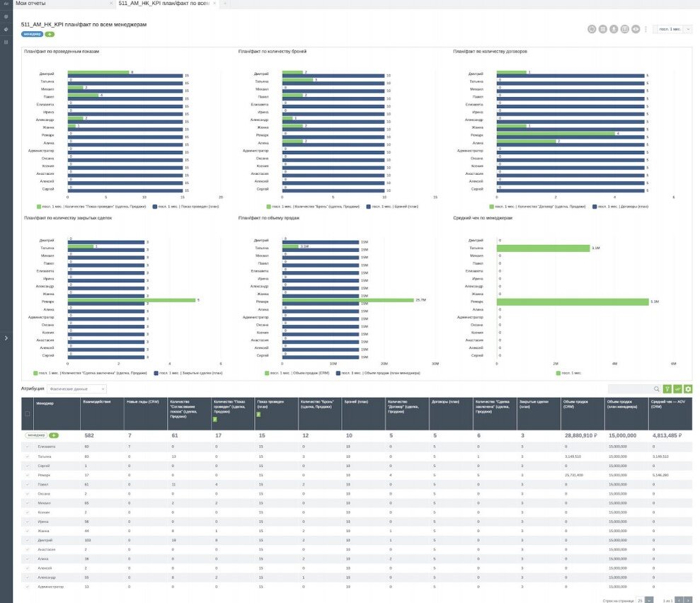Toggle green legend "Количество Договор" in contracts chart
The width and height of the screenshot is (700, 603).
click(x=537, y=207)
